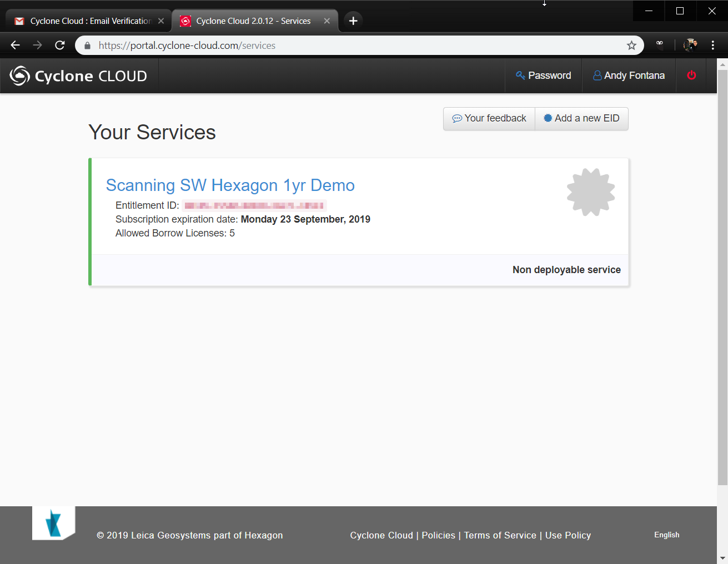Open Terms of Service footer link
The image size is (728, 564).
click(x=500, y=535)
